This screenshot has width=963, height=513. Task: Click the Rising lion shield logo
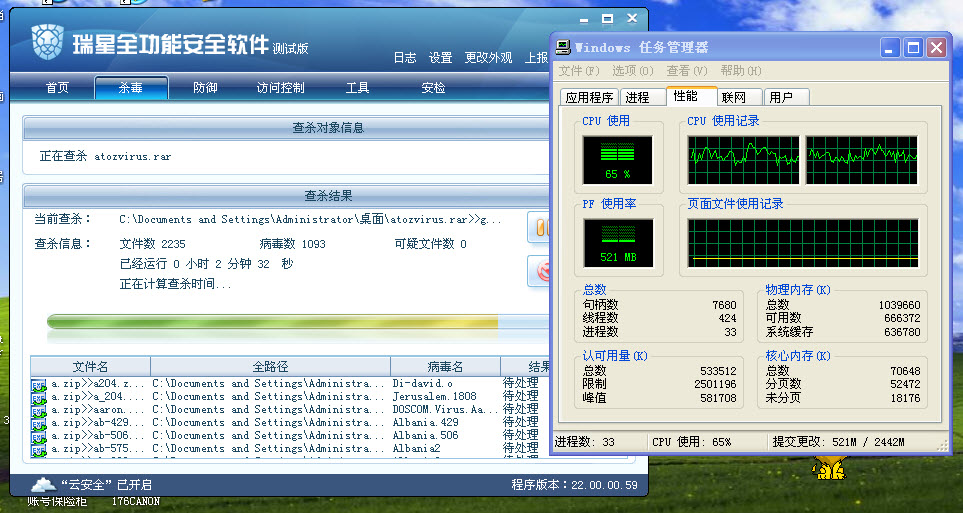point(47,42)
